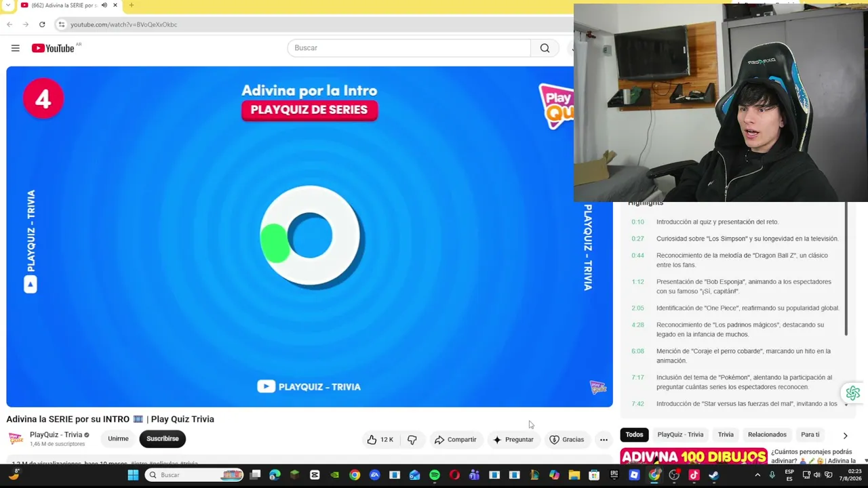Jump to highlight timestamp 6:08
Viewport: 868px width, 488px height.
(x=637, y=351)
